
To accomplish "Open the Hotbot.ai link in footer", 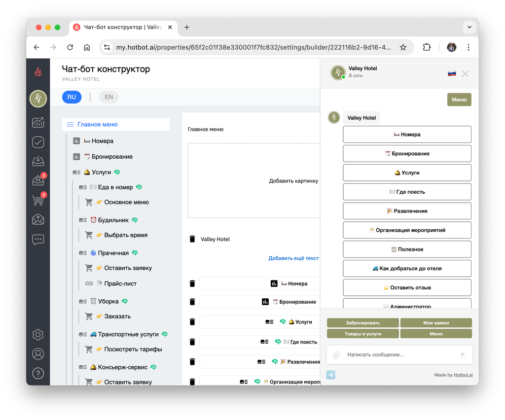I will point(463,375).
